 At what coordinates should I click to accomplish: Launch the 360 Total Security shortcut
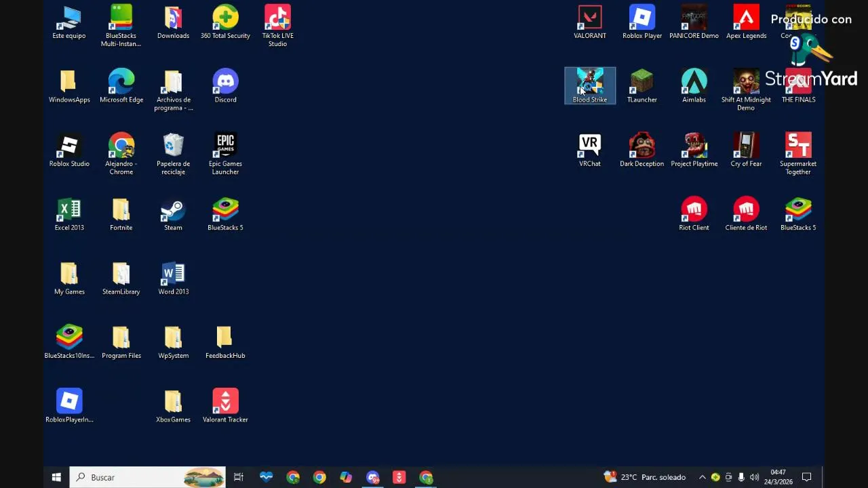tap(225, 22)
